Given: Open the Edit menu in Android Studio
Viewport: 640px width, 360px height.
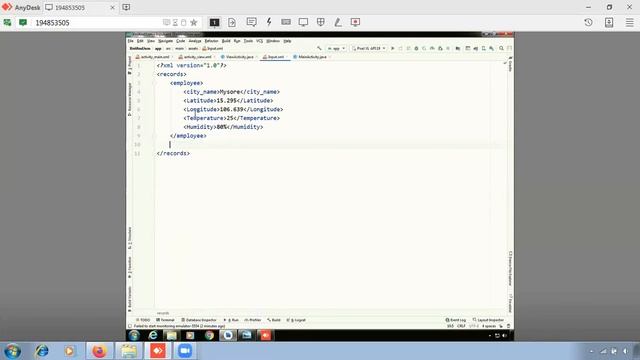Looking at the screenshot, I should pos(140,41).
